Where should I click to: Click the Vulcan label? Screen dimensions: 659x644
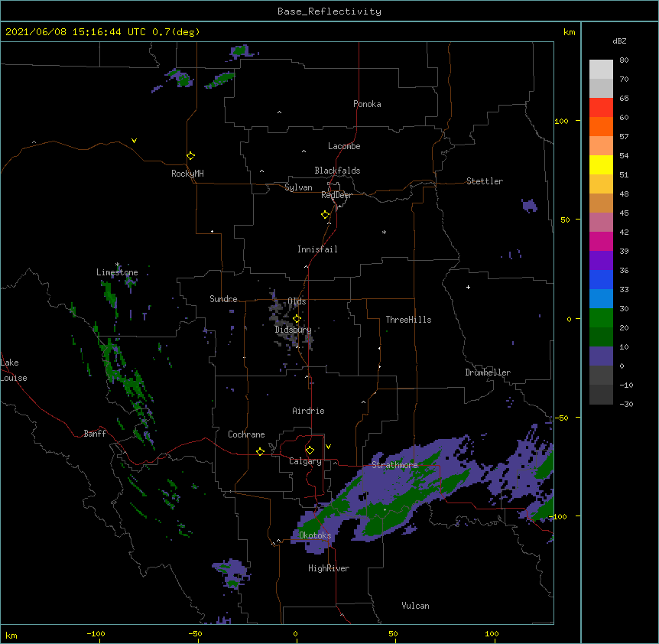pos(415,606)
